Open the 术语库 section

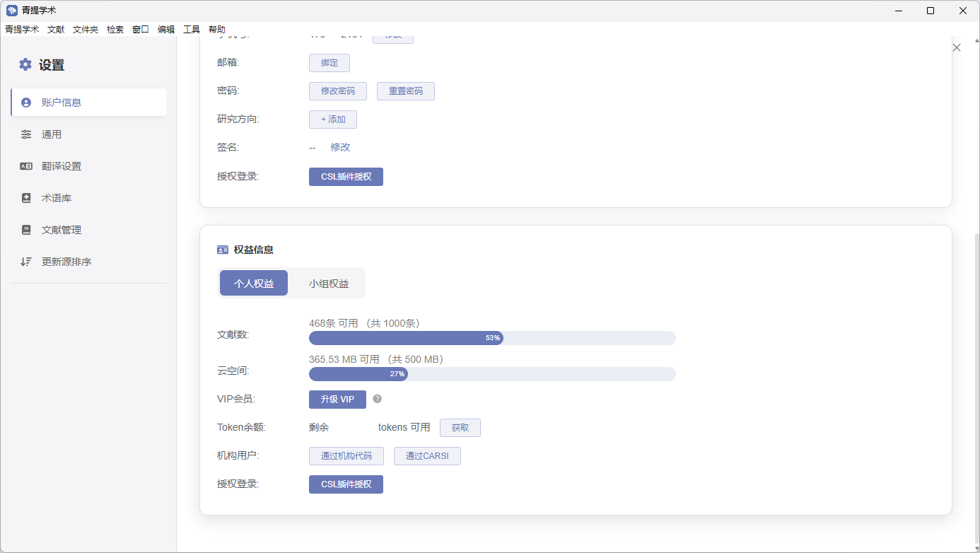point(88,198)
